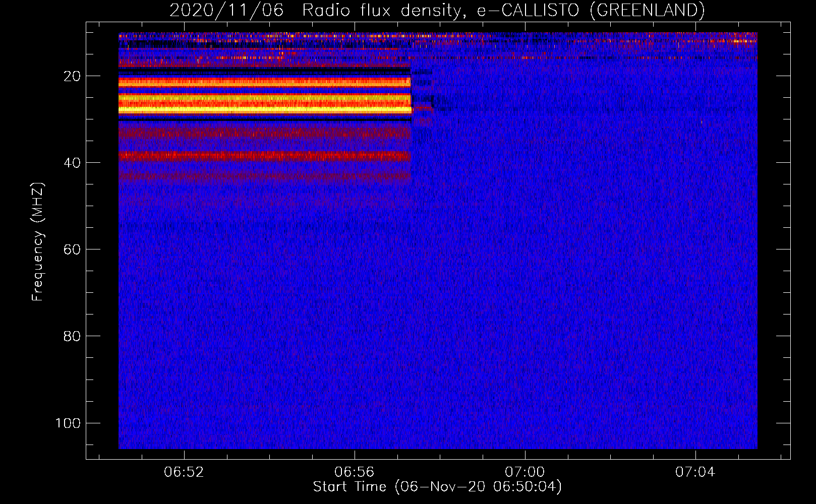Click the 'Frequency (MHZ)' axis label
The image size is (816, 504).
(x=38, y=242)
